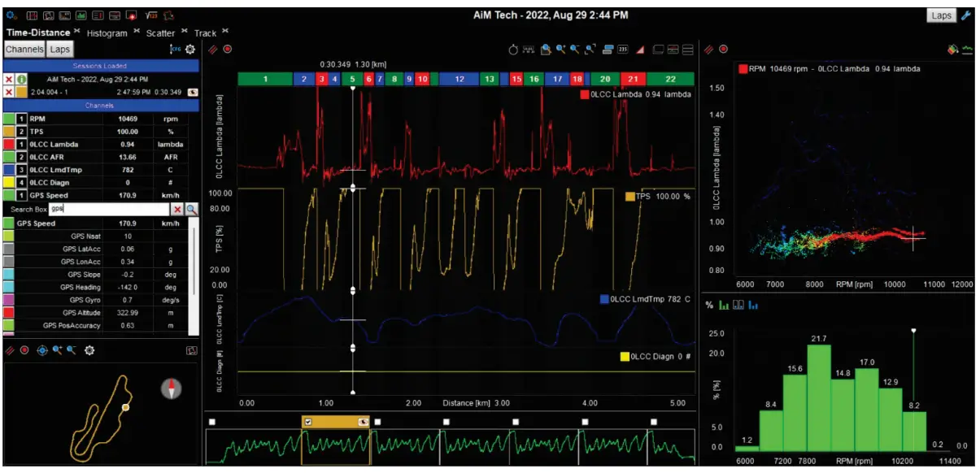Open the CFG configuration icon
This screenshot has width=980, height=473.
(175, 50)
